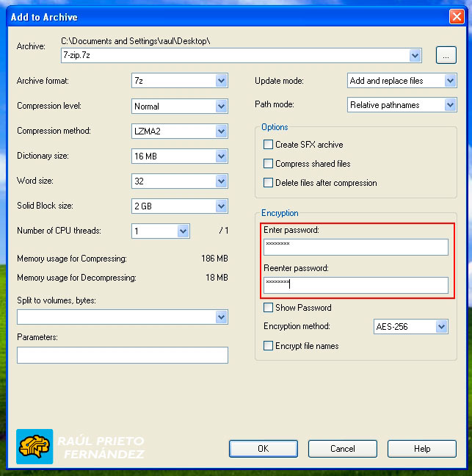Enable the Show Password checkbox
This screenshot has width=472, height=476.
269,308
